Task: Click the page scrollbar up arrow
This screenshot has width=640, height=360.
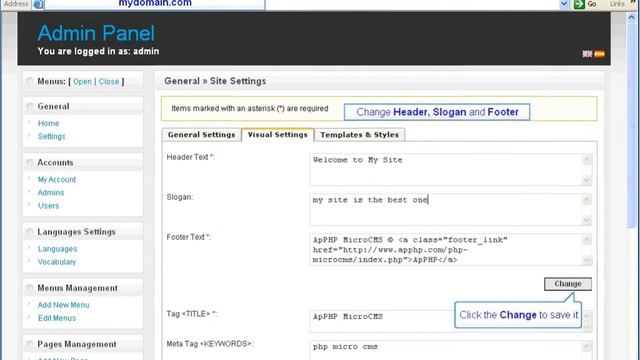Action: [632, 18]
